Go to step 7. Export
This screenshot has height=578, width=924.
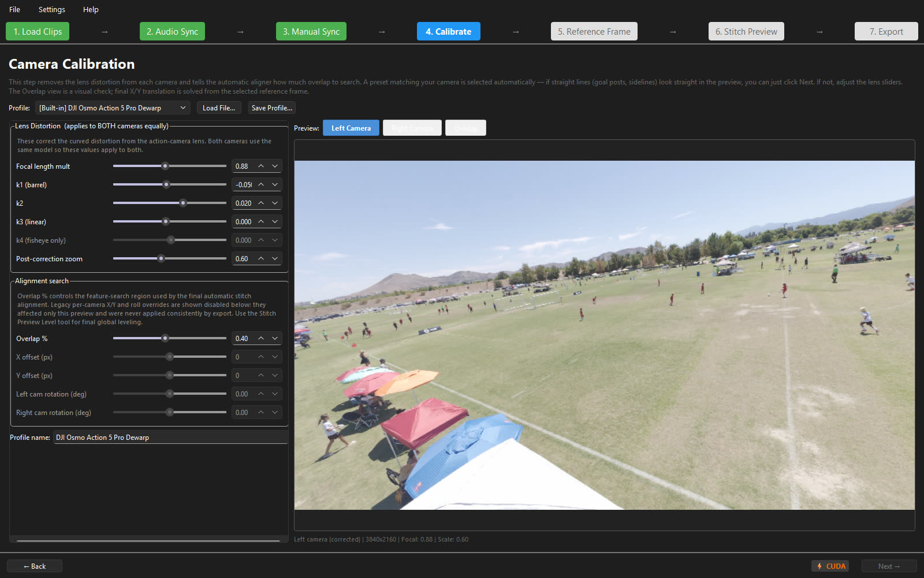click(x=886, y=32)
